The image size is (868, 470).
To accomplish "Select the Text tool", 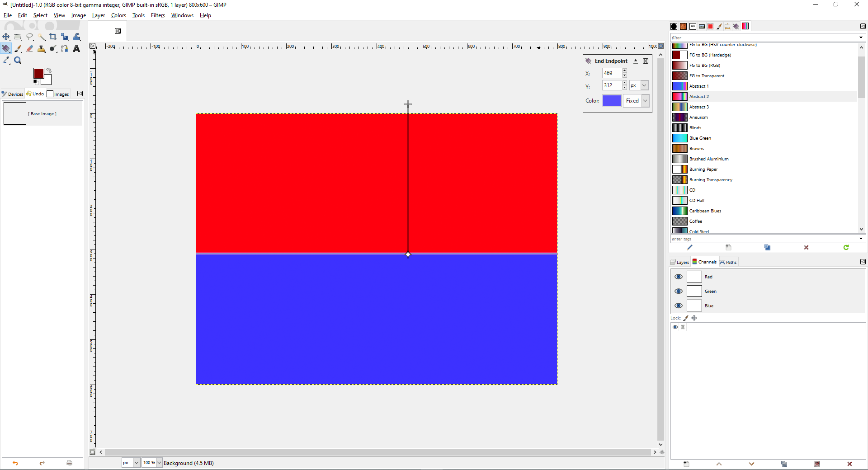I will pyautogui.click(x=76, y=48).
